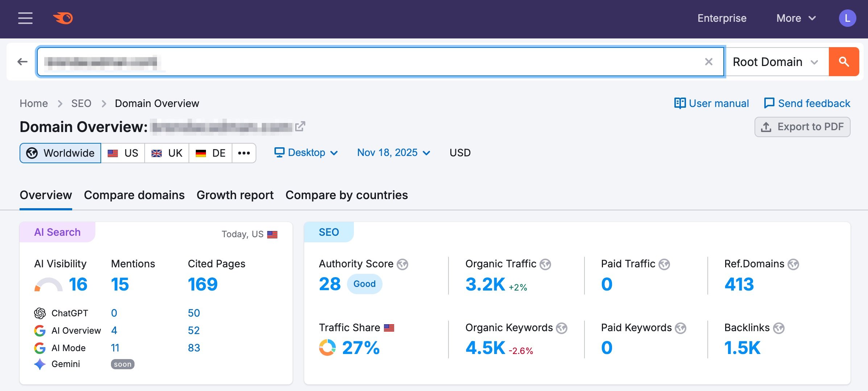Open the Authority Score info tooltip icon

pos(402,264)
